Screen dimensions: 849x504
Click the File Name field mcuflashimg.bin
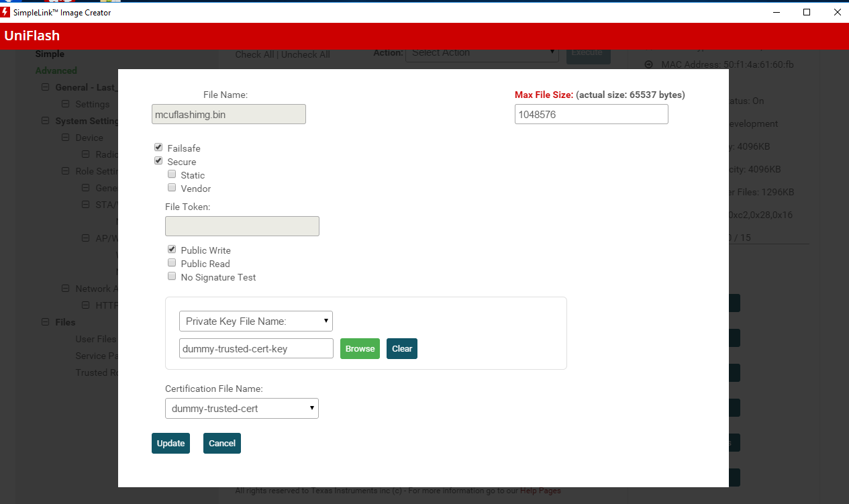[229, 114]
